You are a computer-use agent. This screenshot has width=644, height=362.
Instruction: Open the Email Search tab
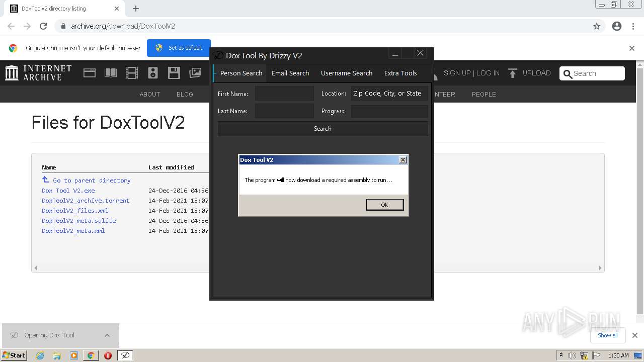[x=290, y=73]
